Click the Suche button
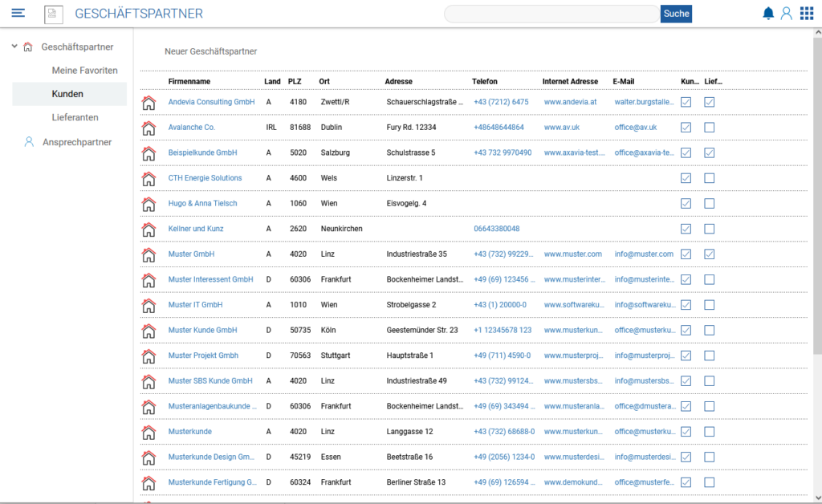 click(x=676, y=14)
